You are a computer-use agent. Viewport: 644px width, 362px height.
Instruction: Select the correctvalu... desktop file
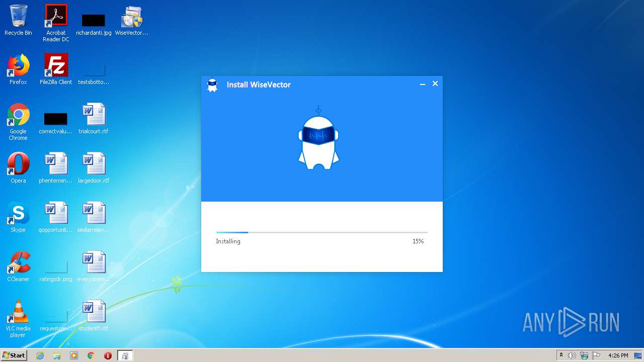pyautogui.click(x=56, y=123)
